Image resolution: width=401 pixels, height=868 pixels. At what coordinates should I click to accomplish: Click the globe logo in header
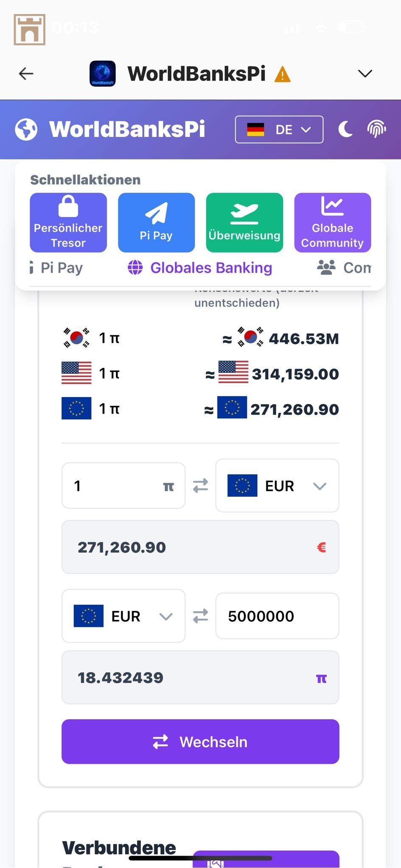pos(26,129)
